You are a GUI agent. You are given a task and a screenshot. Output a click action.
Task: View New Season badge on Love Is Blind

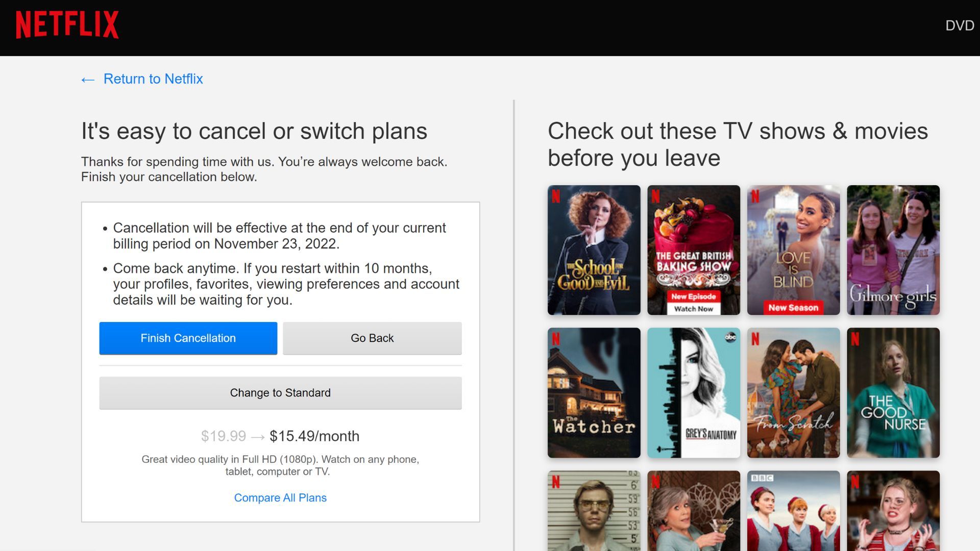[x=793, y=307]
